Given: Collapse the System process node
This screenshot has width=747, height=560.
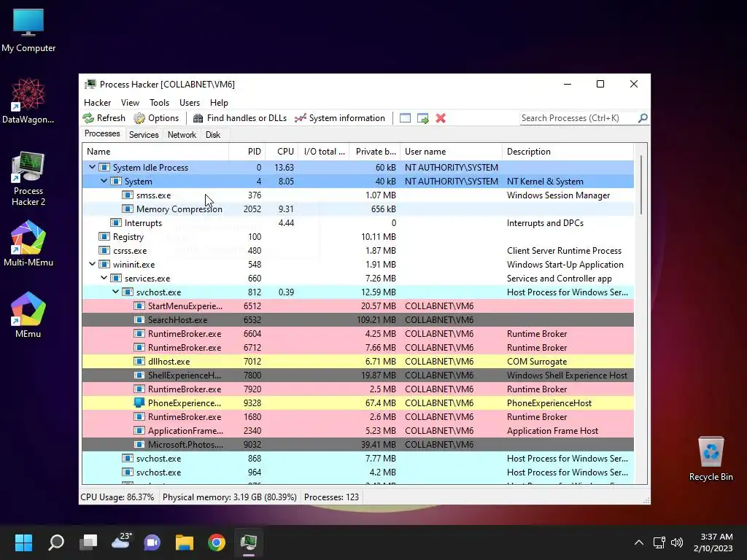Looking at the screenshot, I should tap(104, 181).
